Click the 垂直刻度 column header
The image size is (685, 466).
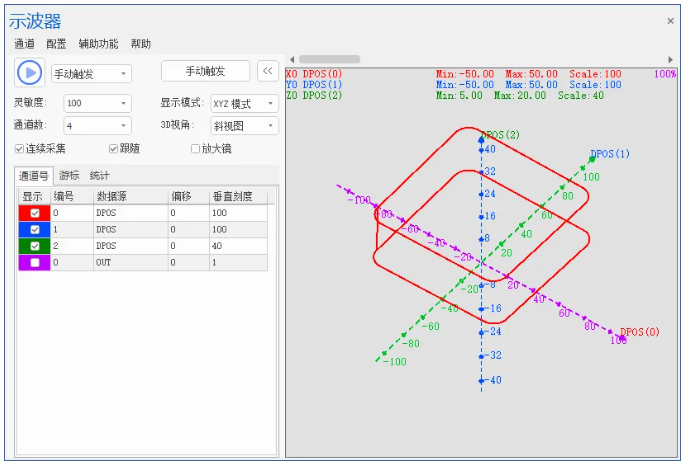(x=239, y=197)
